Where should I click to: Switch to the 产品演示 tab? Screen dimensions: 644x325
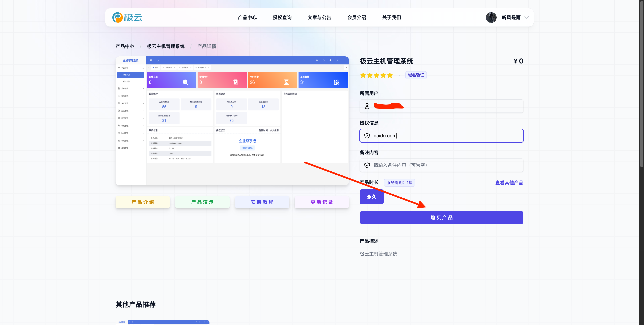(202, 202)
